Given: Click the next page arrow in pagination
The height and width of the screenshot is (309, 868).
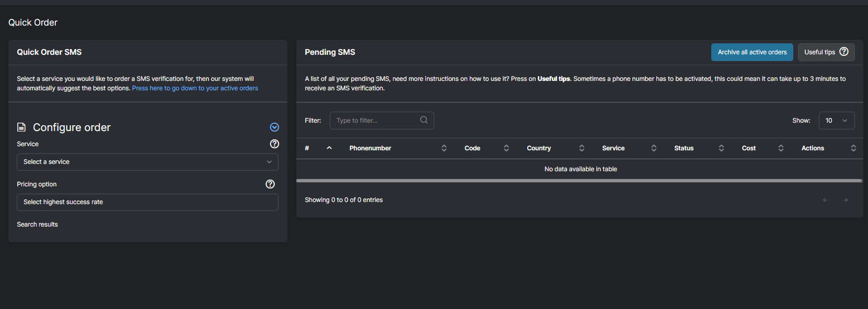Looking at the screenshot, I should pos(845,200).
